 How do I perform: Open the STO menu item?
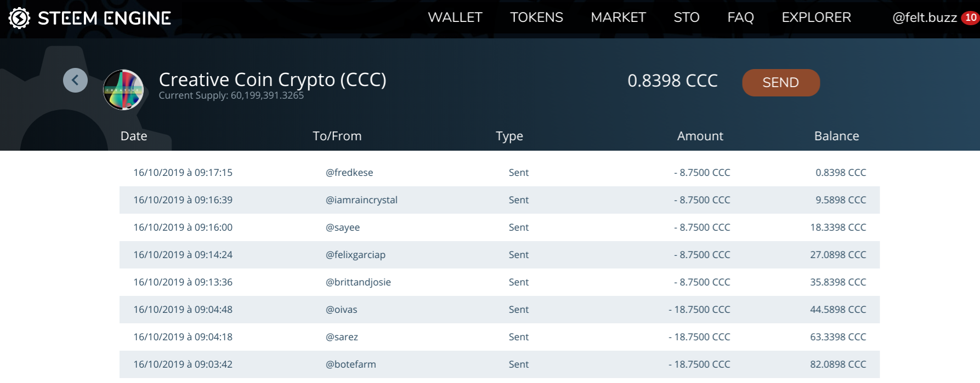pyautogui.click(x=686, y=18)
